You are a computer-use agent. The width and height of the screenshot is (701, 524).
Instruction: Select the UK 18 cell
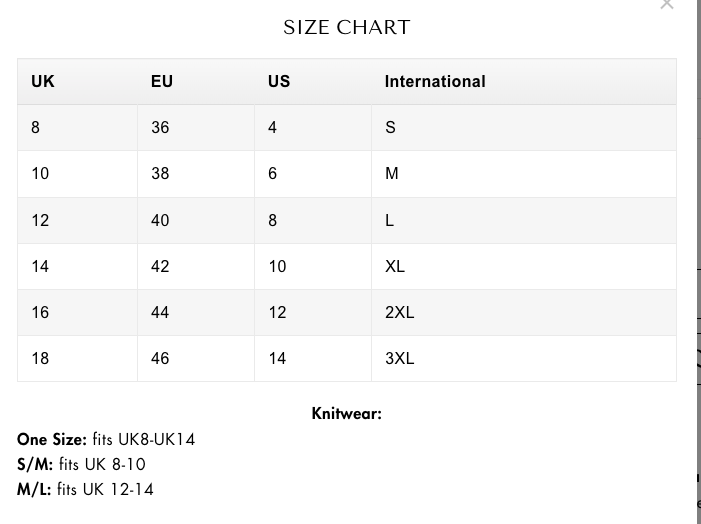pyautogui.click(x=40, y=358)
